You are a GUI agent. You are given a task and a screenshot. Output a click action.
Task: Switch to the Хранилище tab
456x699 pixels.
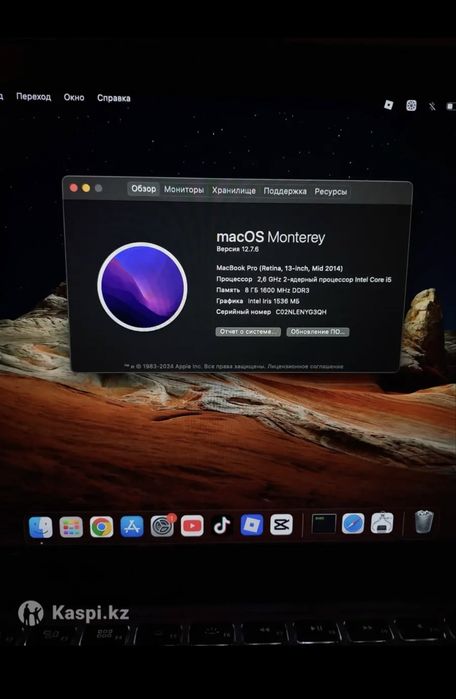coord(234,190)
